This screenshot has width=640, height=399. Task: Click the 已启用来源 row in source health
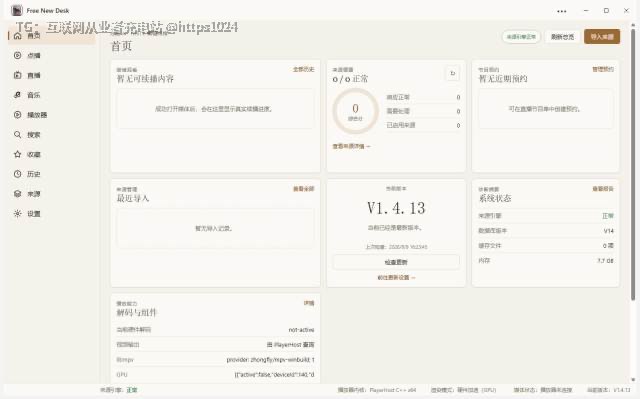[423, 125]
